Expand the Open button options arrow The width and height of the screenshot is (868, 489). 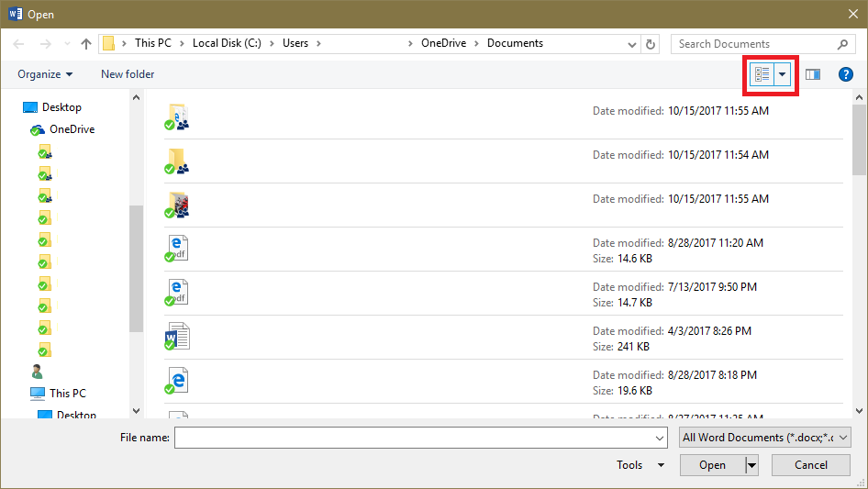[751, 465]
